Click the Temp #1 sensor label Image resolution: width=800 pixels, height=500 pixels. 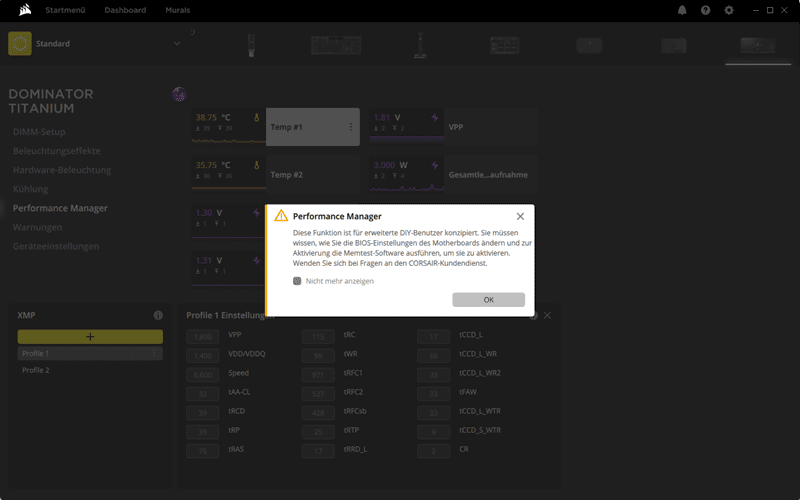[286, 127]
